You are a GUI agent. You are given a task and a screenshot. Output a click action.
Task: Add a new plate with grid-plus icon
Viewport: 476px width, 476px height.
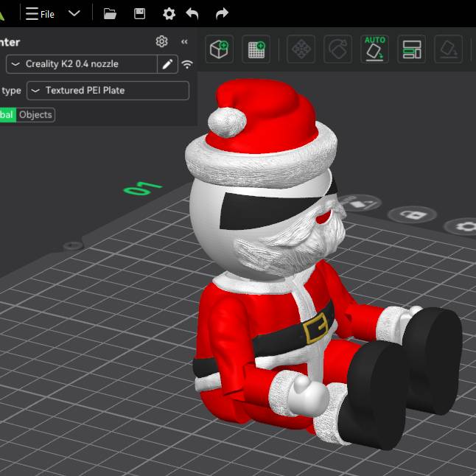[x=256, y=49]
